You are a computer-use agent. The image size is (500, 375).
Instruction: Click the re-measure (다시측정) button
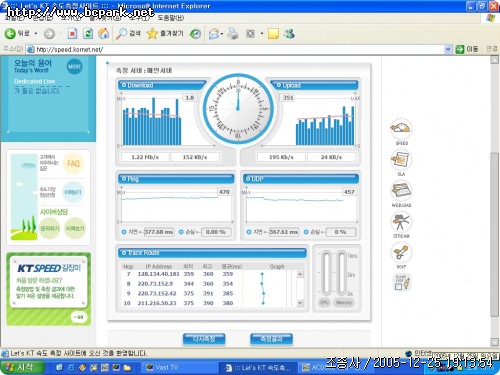tap(204, 339)
